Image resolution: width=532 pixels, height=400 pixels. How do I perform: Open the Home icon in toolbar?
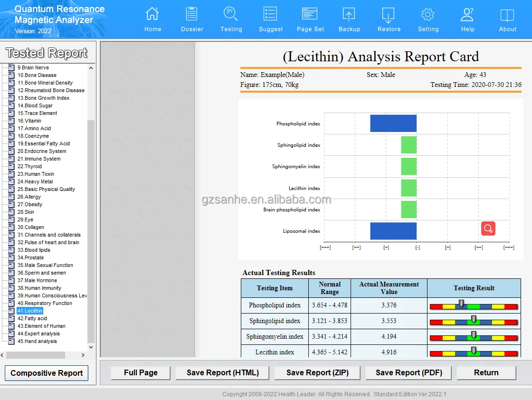coord(152,15)
